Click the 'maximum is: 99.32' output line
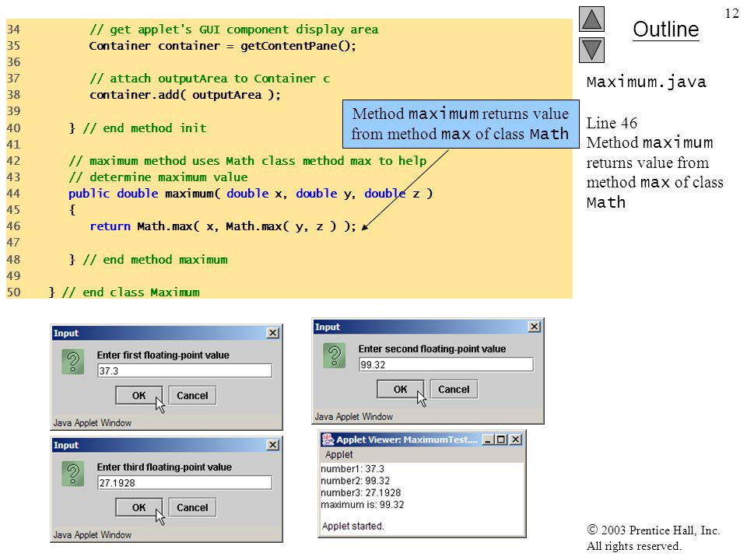 point(362,504)
